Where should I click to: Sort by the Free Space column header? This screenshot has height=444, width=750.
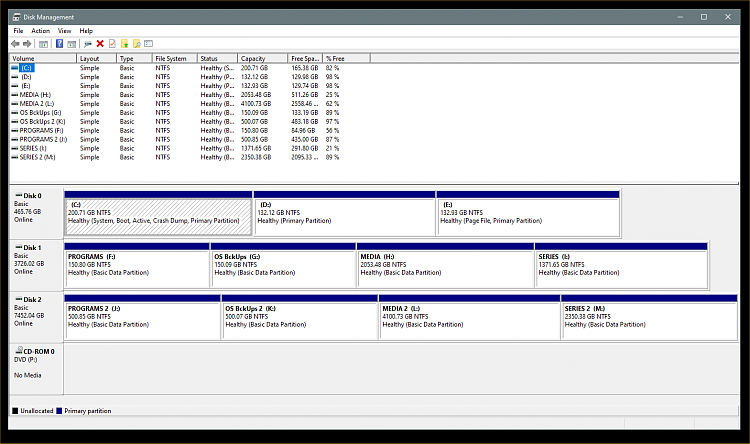305,58
